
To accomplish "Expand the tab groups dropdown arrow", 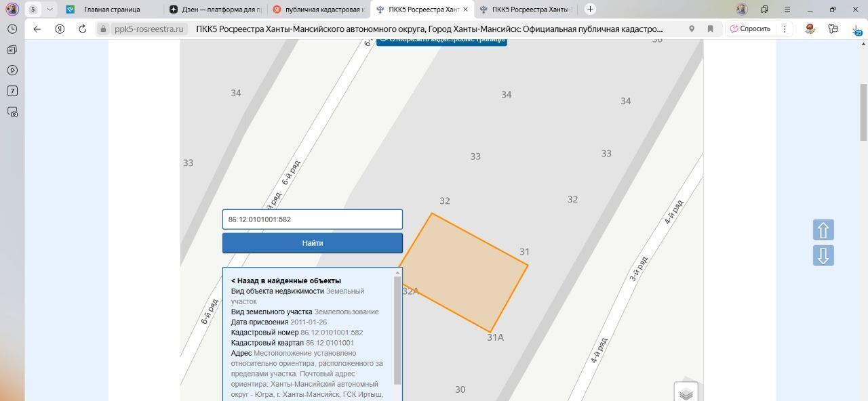I will (x=50, y=9).
